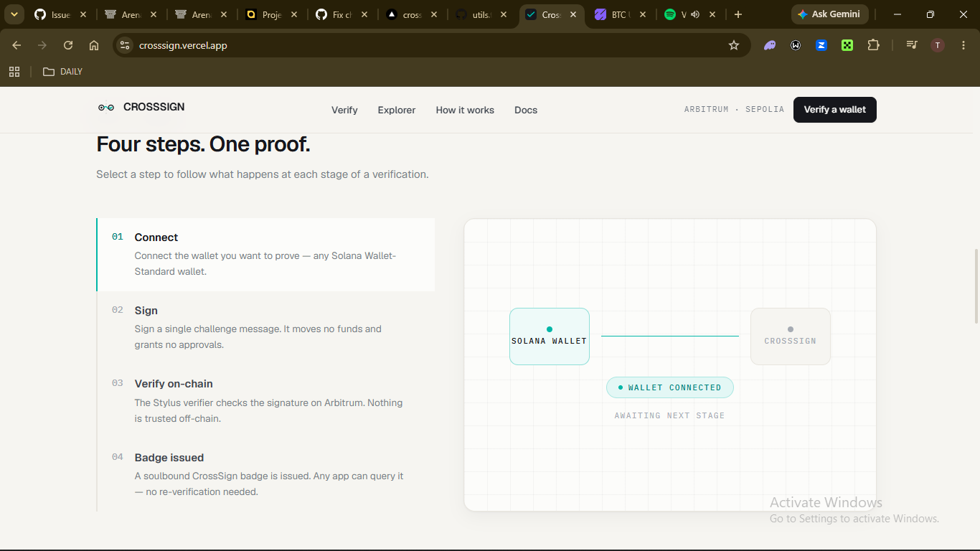The width and height of the screenshot is (980, 551).
Task: Open the Chrome profile avatar T
Action: click(x=938, y=45)
